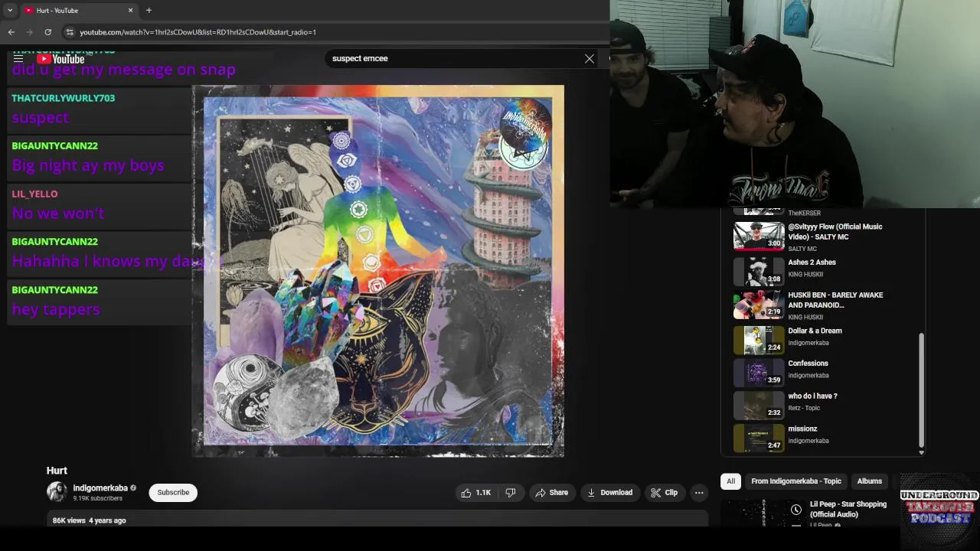
Task: Reload the page with the refresh icon
Action: click(48, 32)
